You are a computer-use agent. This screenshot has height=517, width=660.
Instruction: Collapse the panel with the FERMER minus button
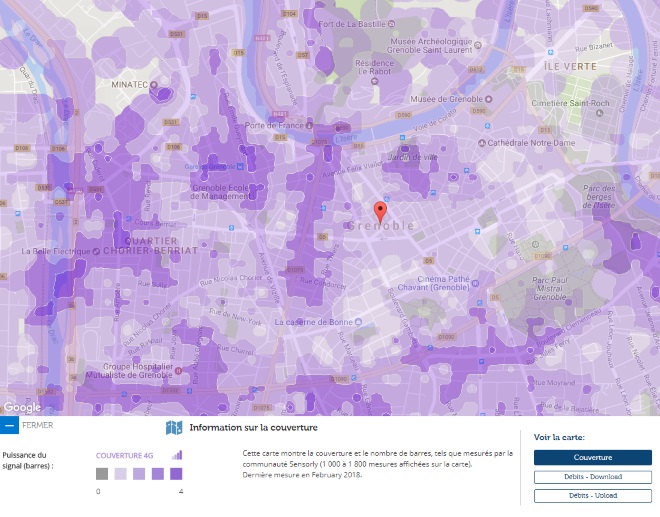pyautogui.click(x=9, y=425)
